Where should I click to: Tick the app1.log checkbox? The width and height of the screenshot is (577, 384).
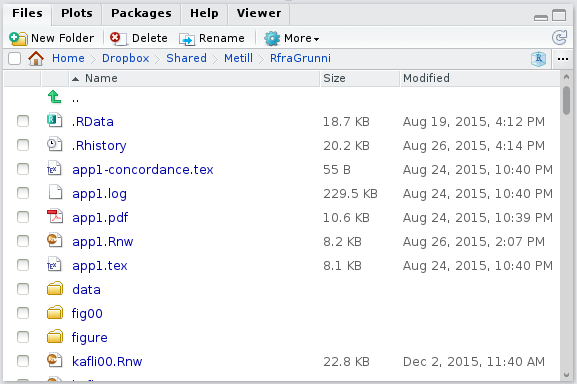[23, 193]
